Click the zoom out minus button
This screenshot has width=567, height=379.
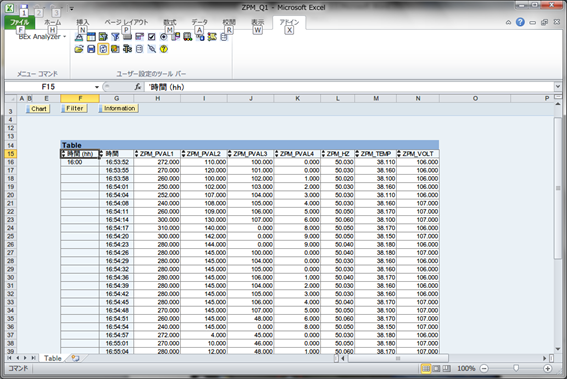(484, 369)
